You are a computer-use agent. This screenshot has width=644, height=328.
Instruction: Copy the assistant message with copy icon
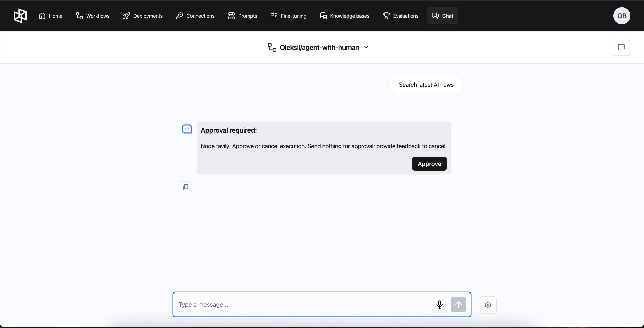185,187
